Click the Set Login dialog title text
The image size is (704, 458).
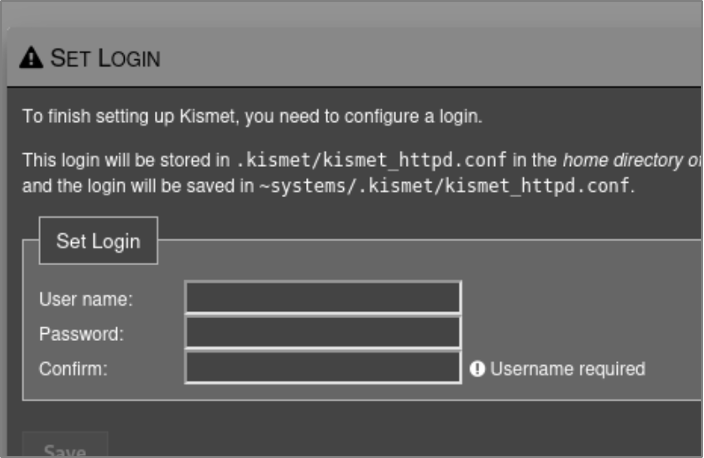(105, 57)
